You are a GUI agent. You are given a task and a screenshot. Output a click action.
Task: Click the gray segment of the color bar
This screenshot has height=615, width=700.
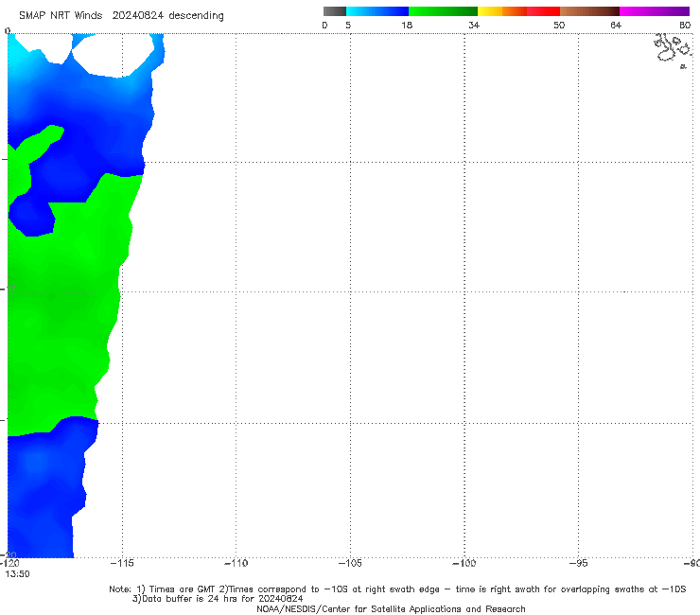tap(334, 11)
